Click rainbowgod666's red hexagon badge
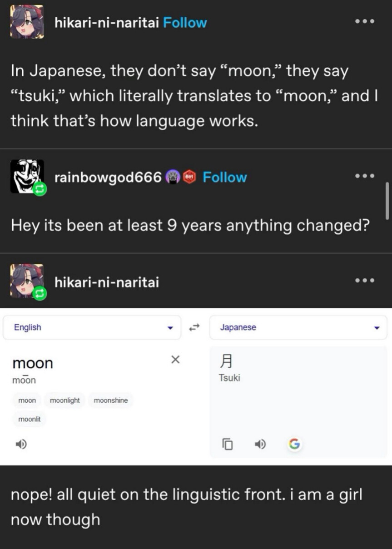This screenshot has height=549, width=392. point(189,177)
